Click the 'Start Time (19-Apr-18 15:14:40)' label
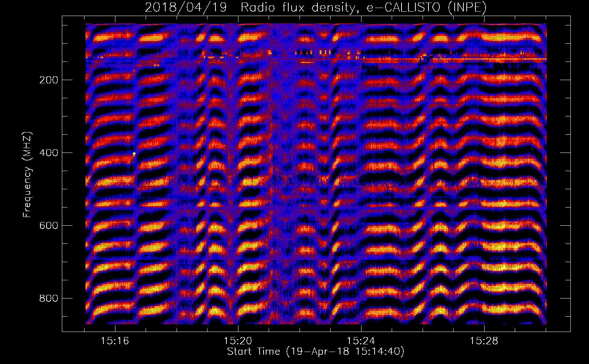This screenshot has width=589, height=364. click(316, 352)
